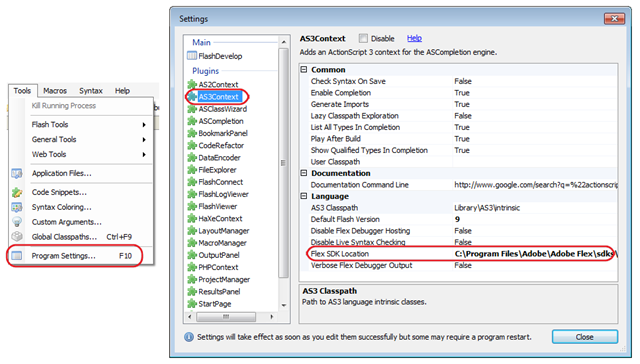This screenshot has height=364, width=640.
Task: Choose Code Snippets menu entry
Action: (81, 192)
